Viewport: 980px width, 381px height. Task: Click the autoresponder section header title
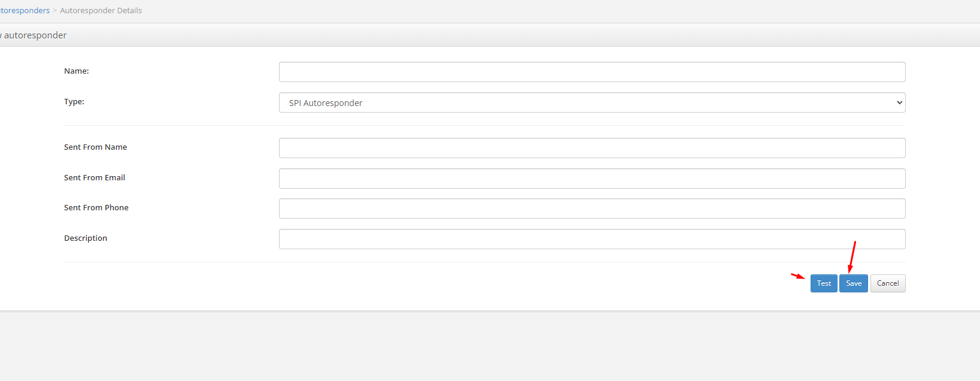(34, 35)
